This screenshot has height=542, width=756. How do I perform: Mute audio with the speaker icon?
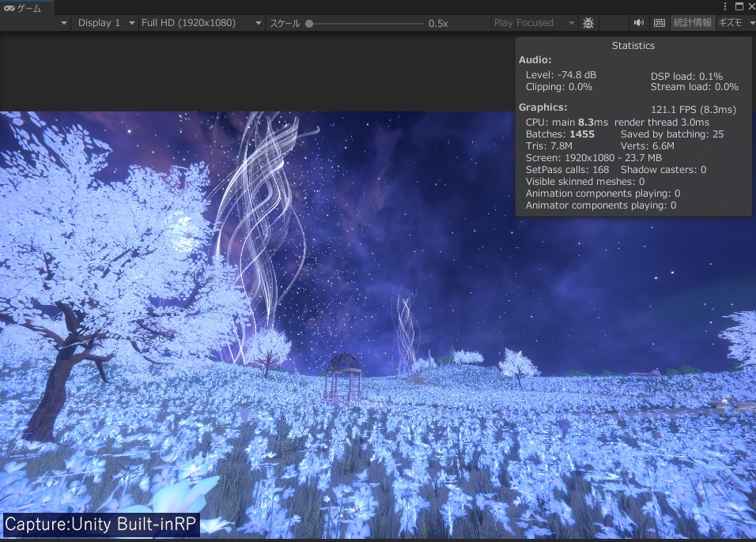639,23
